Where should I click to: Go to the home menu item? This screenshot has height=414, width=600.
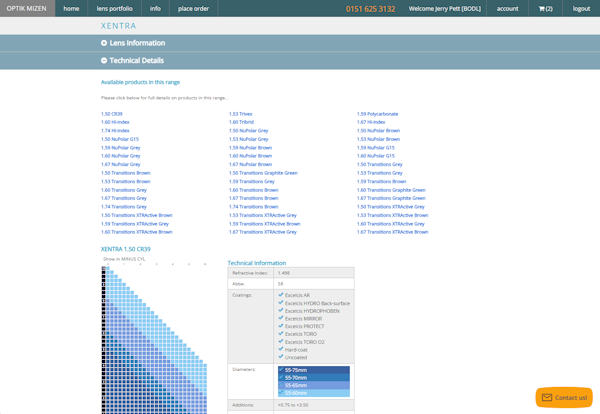tap(71, 8)
